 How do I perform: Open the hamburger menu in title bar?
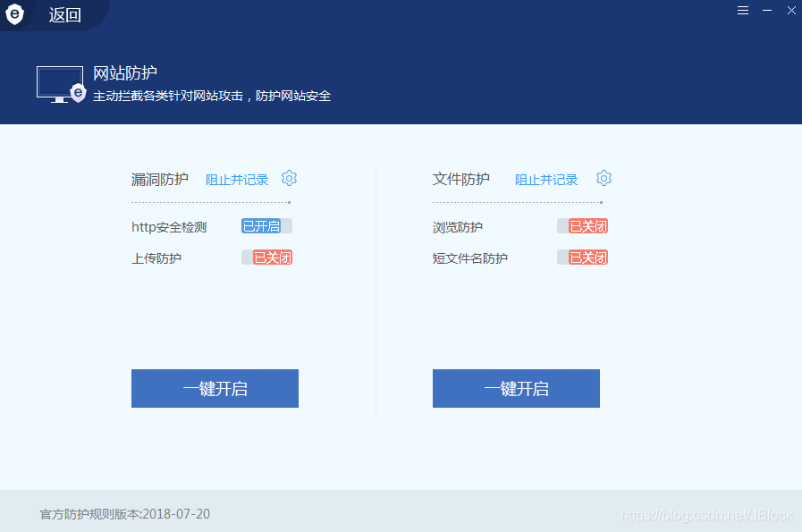743,10
